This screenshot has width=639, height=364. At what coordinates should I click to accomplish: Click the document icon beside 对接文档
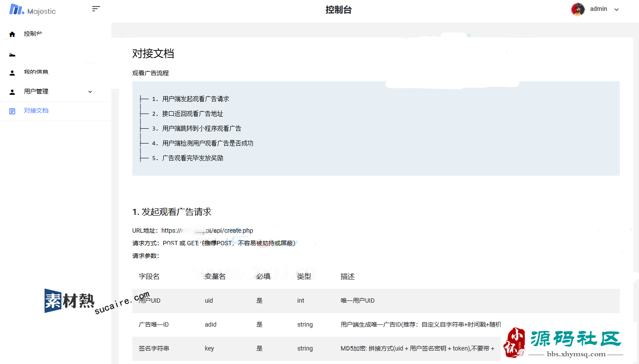click(x=12, y=111)
